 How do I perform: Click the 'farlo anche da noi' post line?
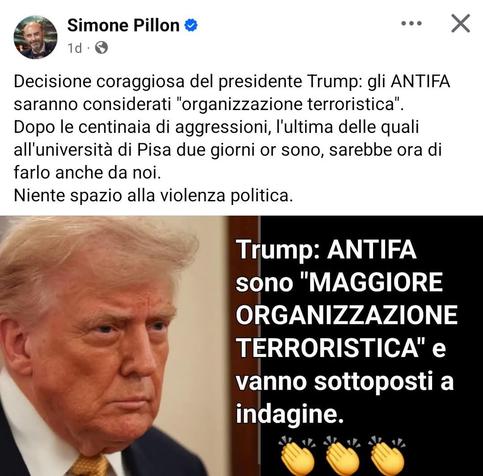[x=87, y=173]
